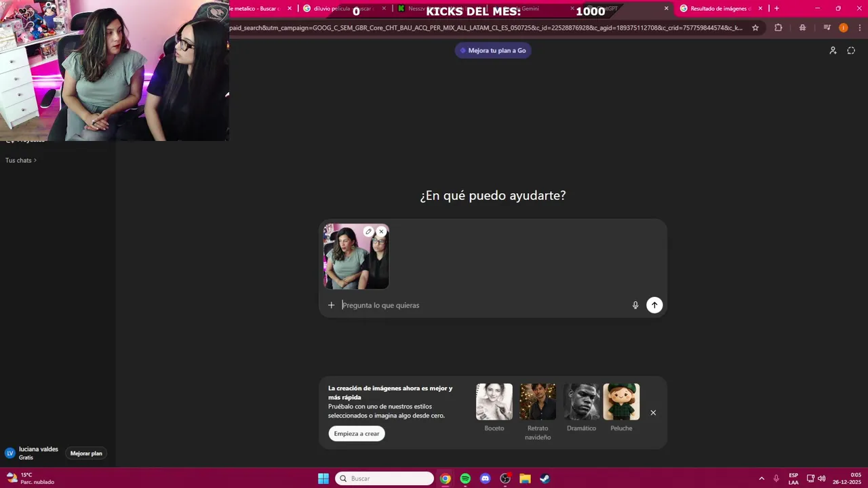
Task: Select the 'Boceto' image style thumbnail
Action: (494, 402)
